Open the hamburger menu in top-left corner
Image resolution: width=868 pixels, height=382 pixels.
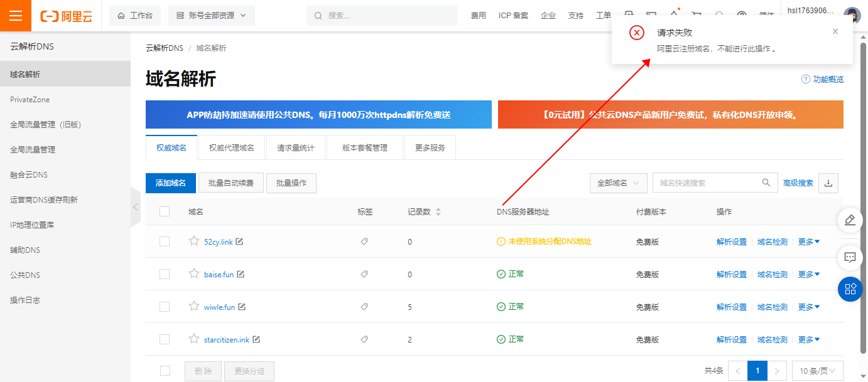click(16, 16)
